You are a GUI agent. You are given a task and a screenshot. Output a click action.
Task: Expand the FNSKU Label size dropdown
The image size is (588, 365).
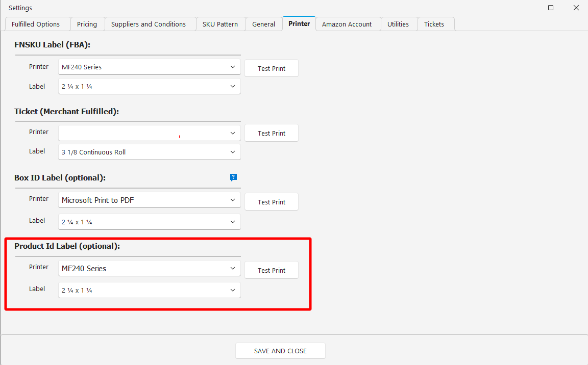pos(149,87)
